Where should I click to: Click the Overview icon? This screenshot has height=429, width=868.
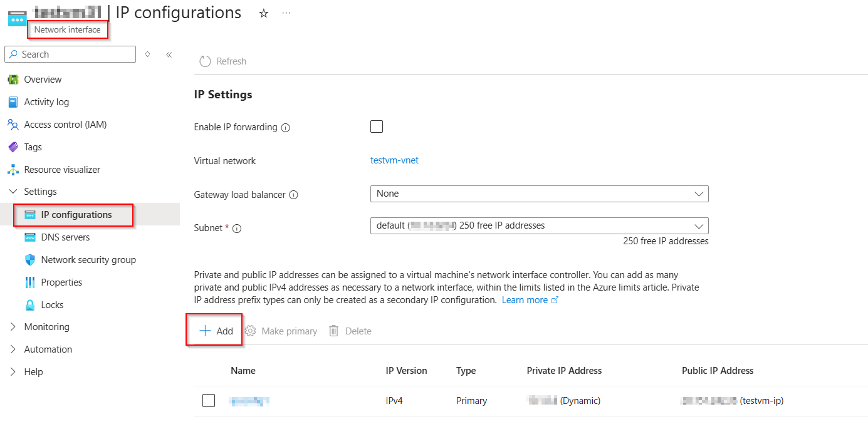[13, 80]
